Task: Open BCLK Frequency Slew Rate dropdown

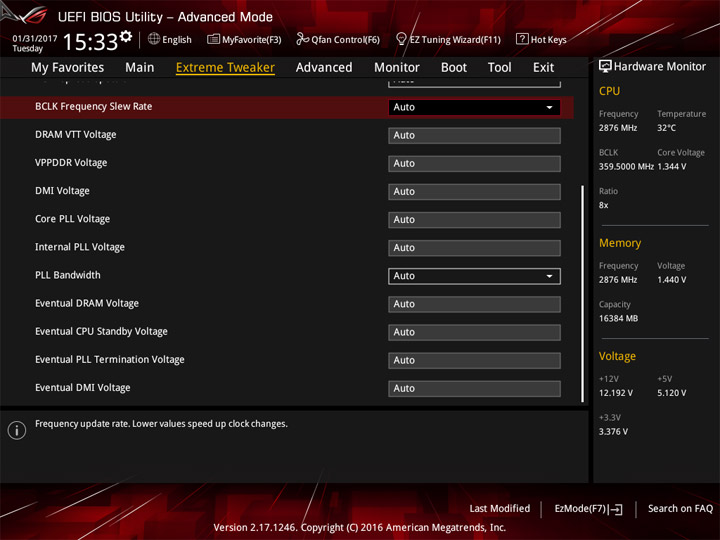Action: [x=474, y=107]
